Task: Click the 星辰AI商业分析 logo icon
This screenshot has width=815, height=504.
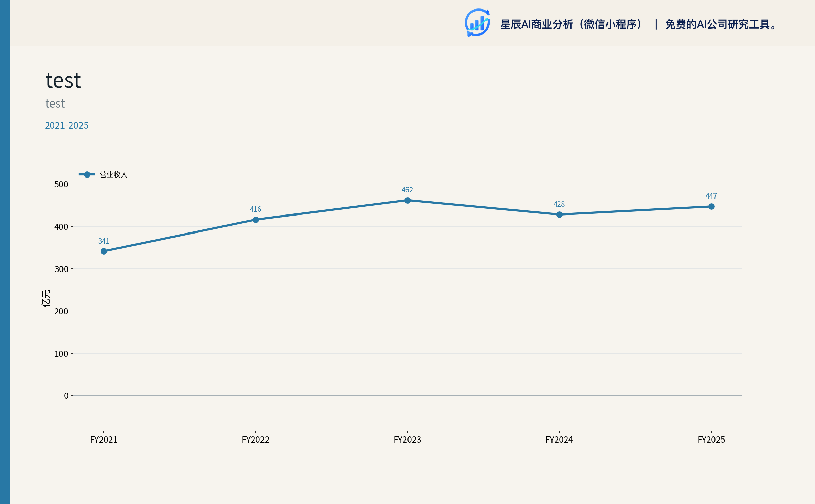Action: coord(477,23)
